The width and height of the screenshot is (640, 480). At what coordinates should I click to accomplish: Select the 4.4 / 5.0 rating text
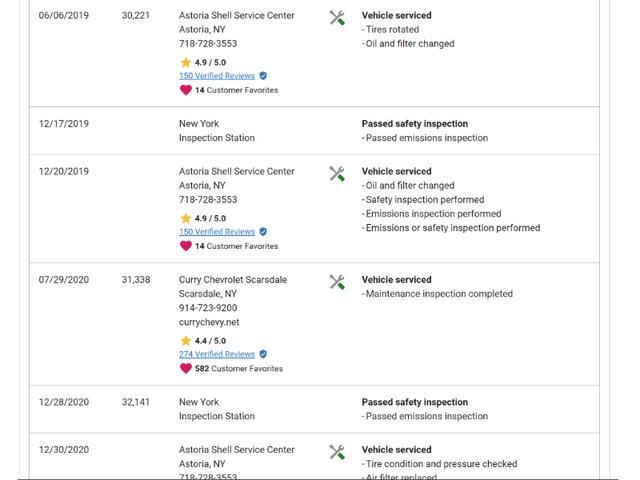pos(210,341)
